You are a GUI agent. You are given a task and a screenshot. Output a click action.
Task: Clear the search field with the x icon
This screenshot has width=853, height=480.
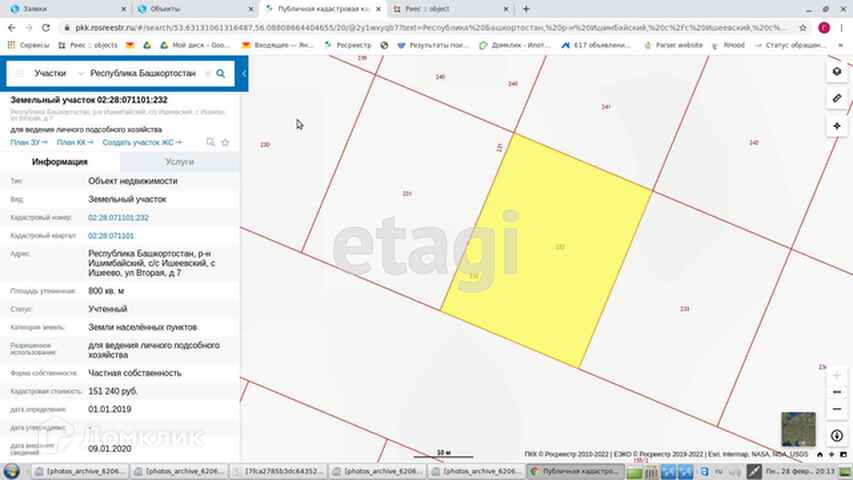click(x=207, y=73)
